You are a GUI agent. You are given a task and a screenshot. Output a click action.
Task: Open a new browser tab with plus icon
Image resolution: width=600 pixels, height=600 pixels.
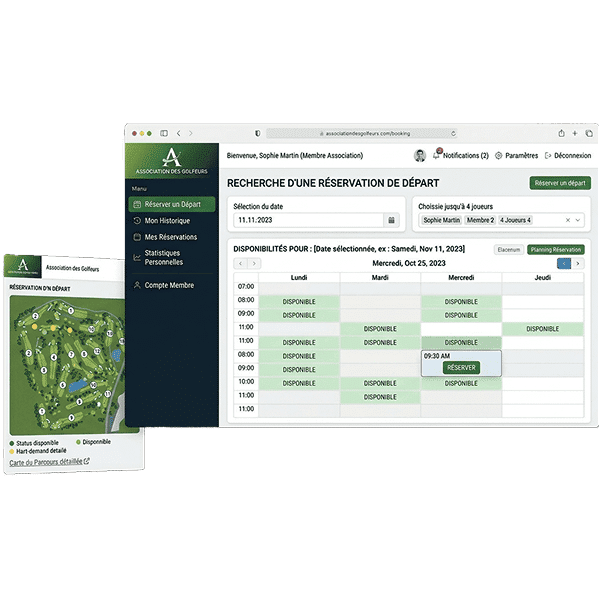575,132
